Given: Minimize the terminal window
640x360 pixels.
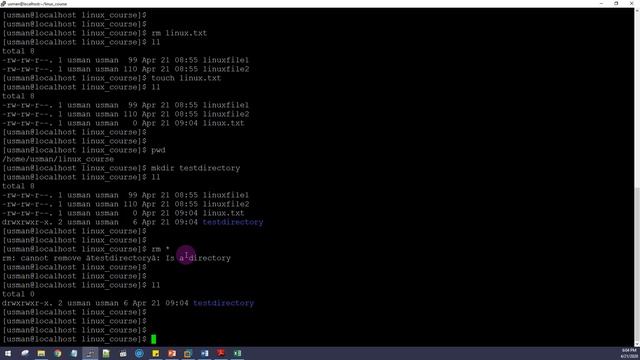Looking at the screenshot, I should [601, 3].
